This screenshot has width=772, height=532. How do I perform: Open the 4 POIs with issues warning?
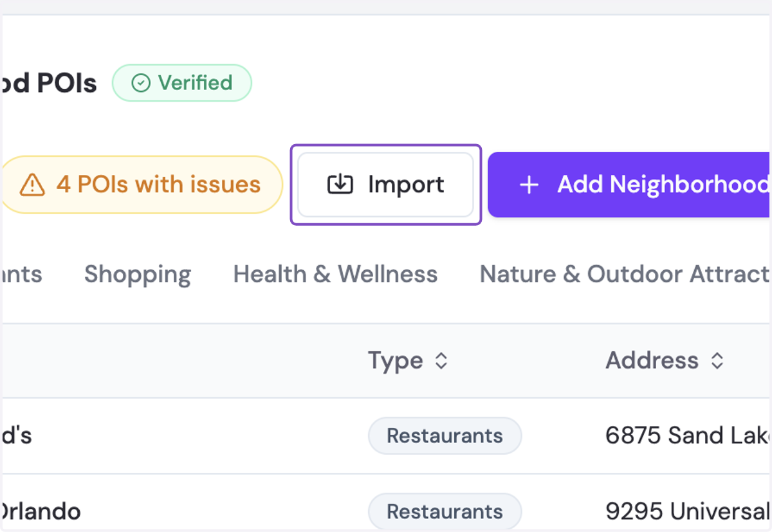141,185
